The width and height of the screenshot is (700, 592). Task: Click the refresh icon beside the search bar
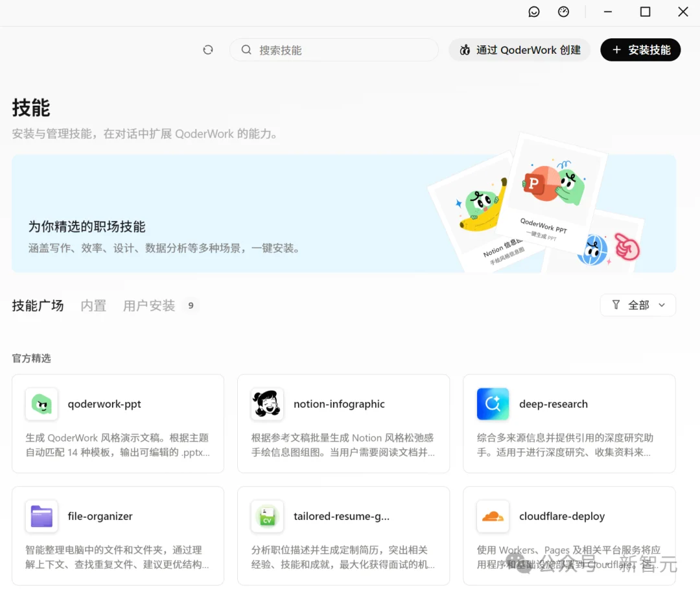point(207,49)
